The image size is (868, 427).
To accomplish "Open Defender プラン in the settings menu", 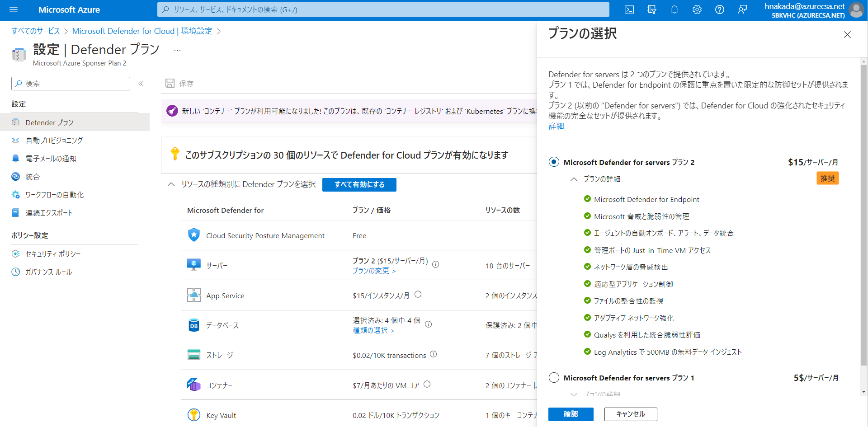I will coord(75,122).
